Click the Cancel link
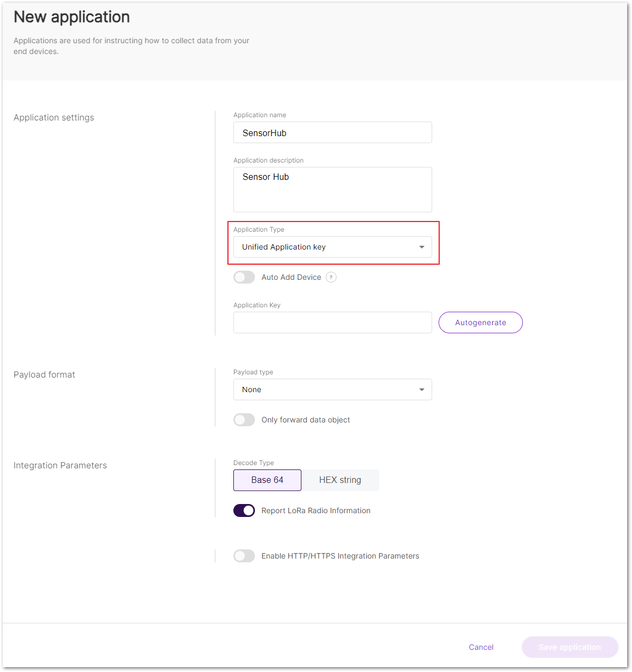632x672 pixels. tap(481, 647)
